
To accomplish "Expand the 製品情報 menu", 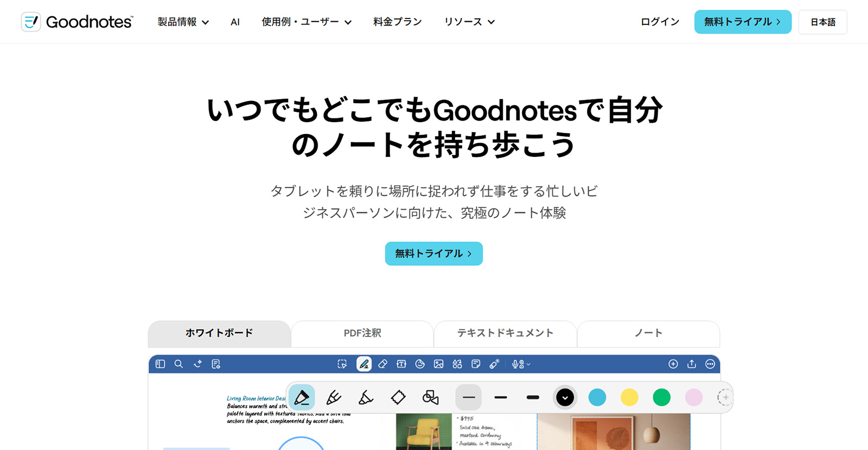I will click(x=183, y=22).
